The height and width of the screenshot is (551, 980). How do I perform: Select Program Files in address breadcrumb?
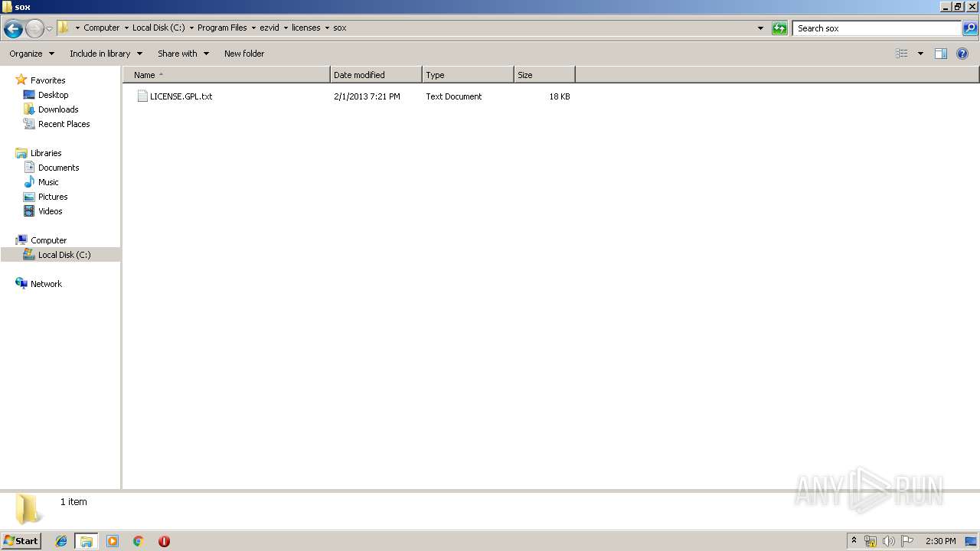(222, 28)
